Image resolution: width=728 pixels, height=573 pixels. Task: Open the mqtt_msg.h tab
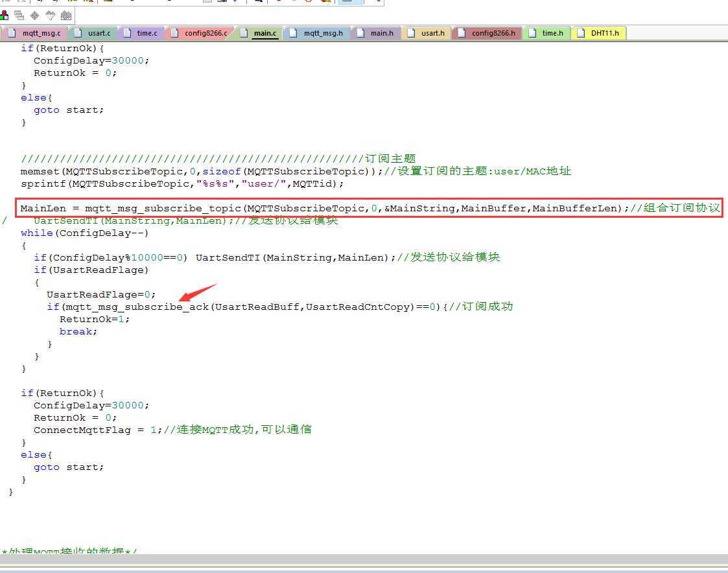click(318, 33)
